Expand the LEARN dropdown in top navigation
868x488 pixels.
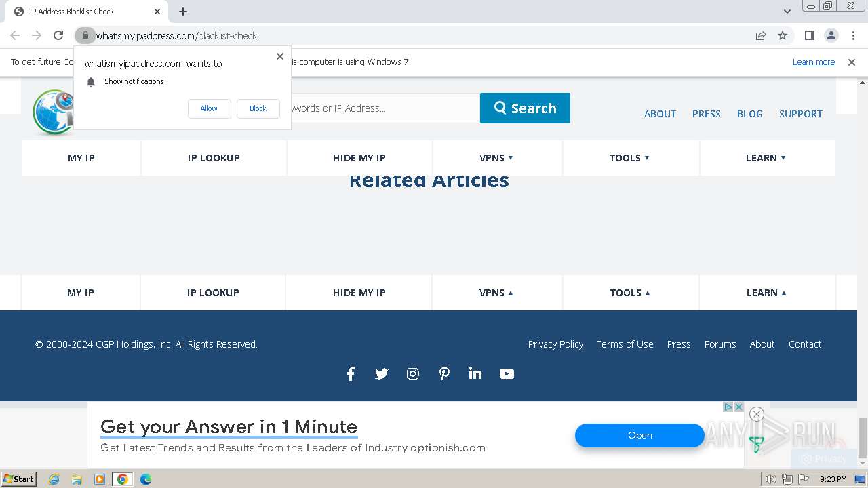[x=766, y=158]
